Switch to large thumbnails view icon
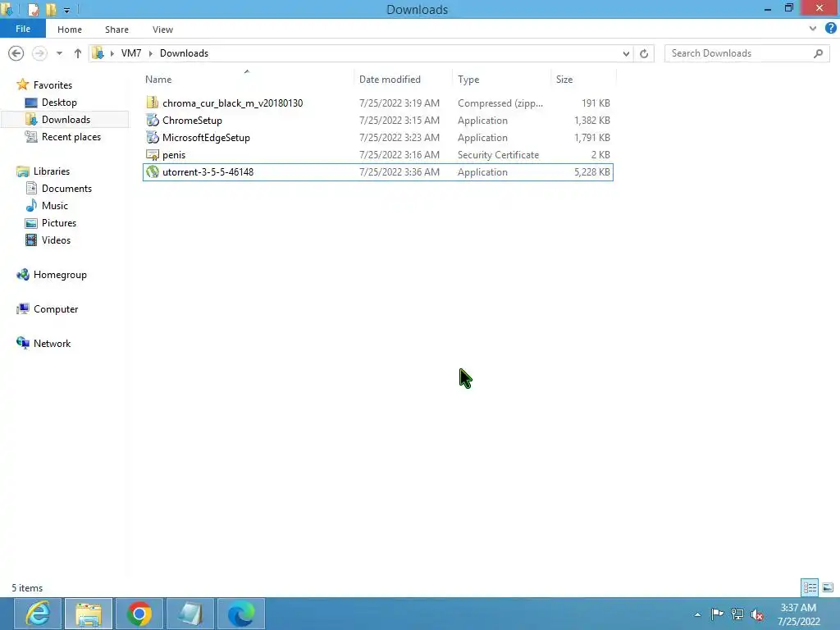 (x=828, y=587)
